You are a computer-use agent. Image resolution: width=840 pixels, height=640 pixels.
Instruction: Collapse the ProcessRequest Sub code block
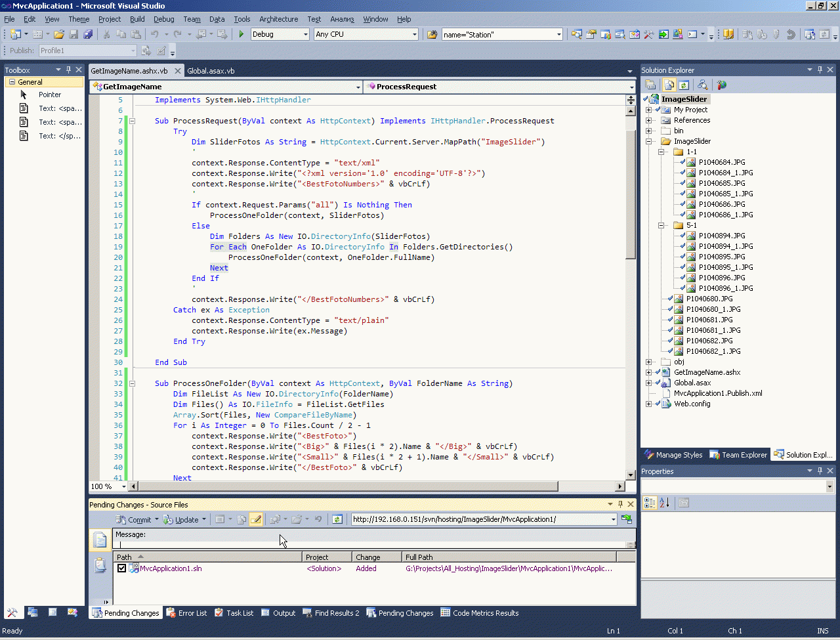point(132,121)
